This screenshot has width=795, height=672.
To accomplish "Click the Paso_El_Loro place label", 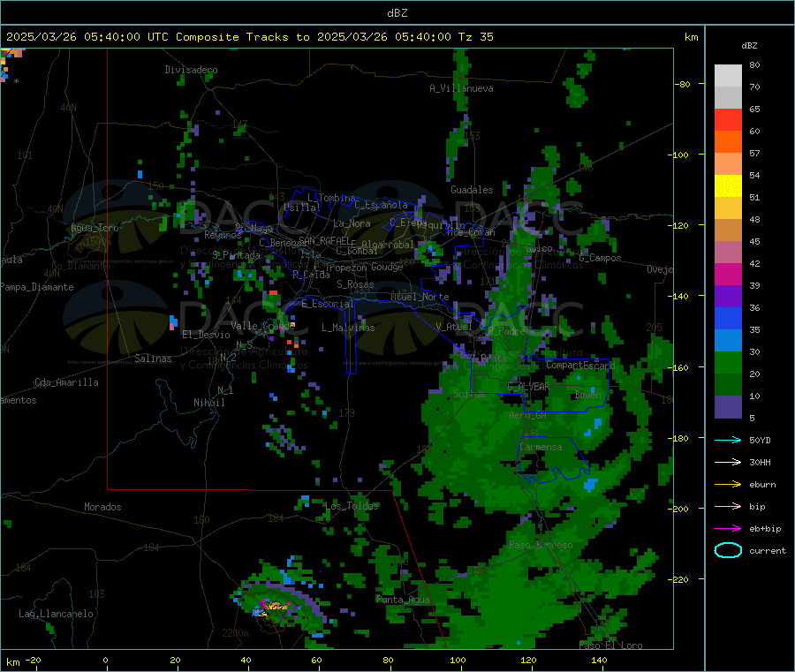I will 611,646.
